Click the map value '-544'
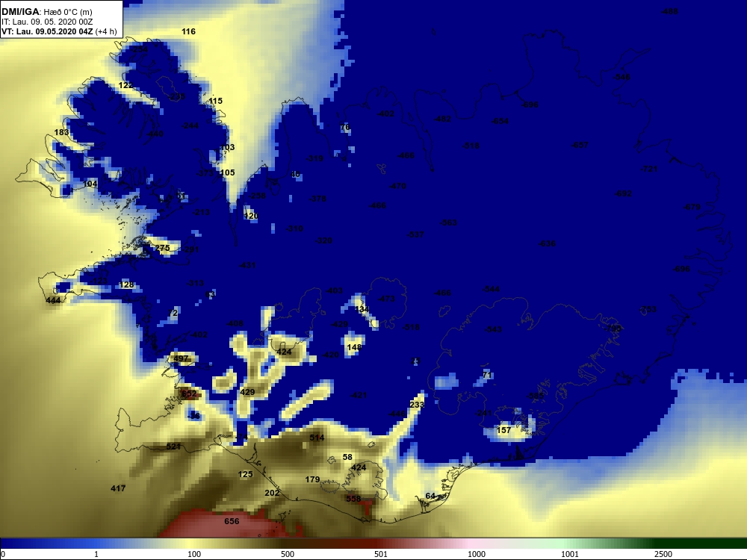Viewport: 747px width, 560px height. point(491,289)
